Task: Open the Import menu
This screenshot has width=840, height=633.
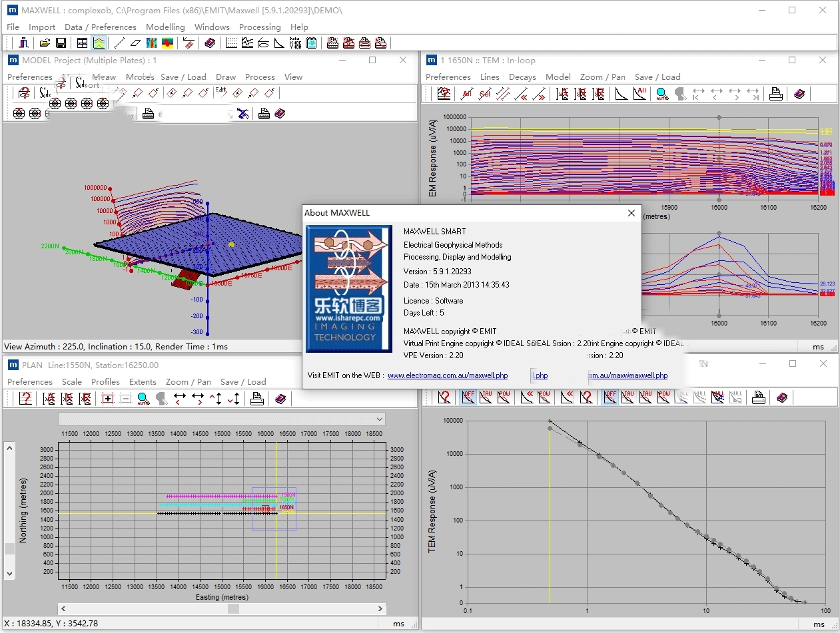Action: click(42, 27)
